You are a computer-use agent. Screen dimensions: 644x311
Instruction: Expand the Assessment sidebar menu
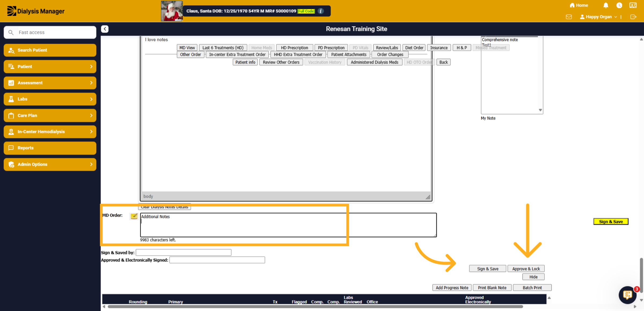pyautogui.click(x=50, y=83)
